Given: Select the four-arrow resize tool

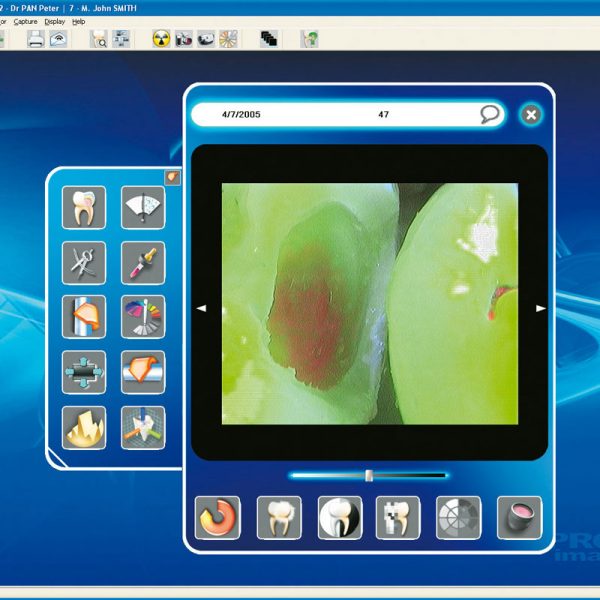Looking at the screenshot, I should [84, 372].
